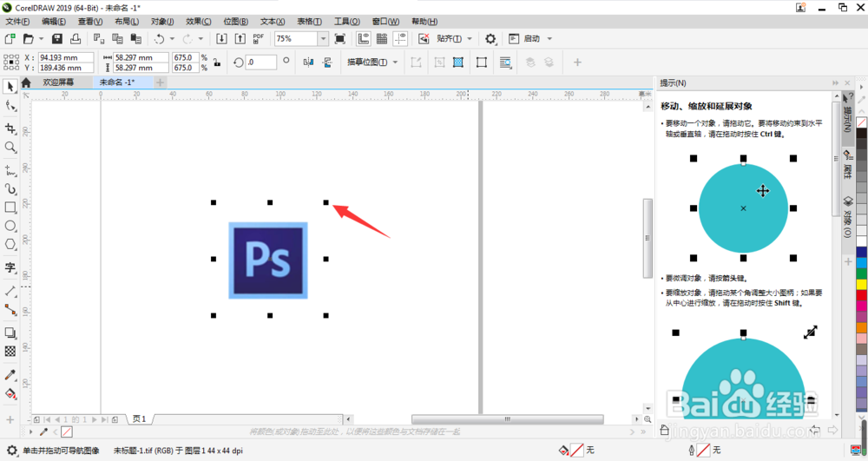868x461 pixels.
Task: Open the Options gear icon
Action: [490, 39]
